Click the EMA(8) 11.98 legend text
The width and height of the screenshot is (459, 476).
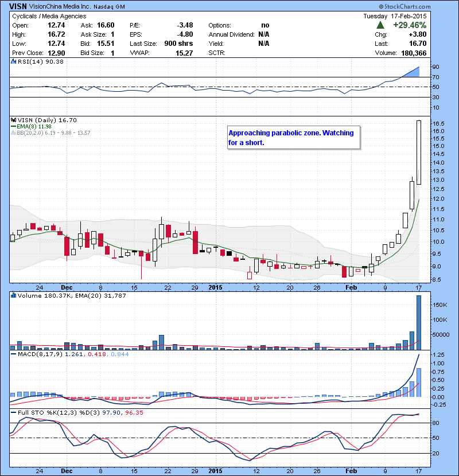pos(34,127)
